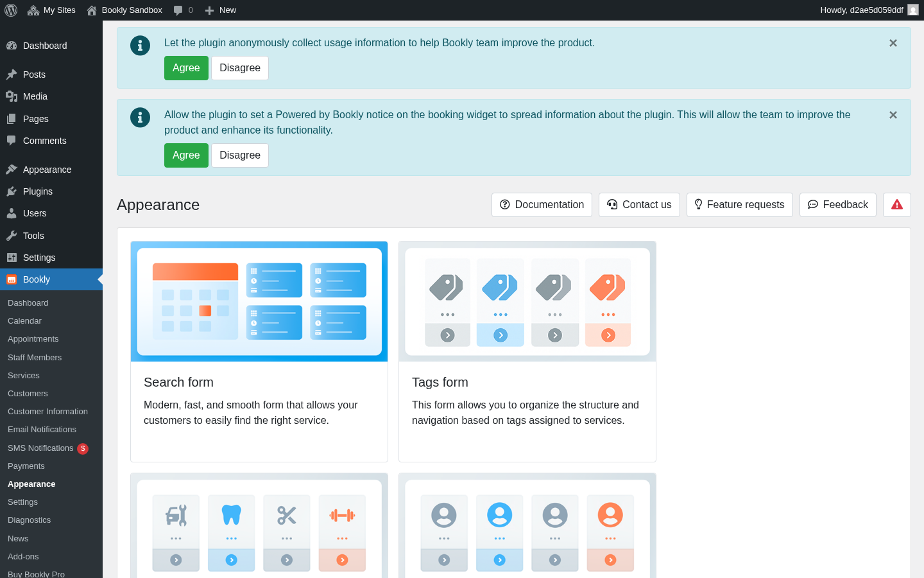The width and height of the screenshot is (924, 578).
Task: Click the red SMS Notifications dollar badge
Action: coord(83,449)
